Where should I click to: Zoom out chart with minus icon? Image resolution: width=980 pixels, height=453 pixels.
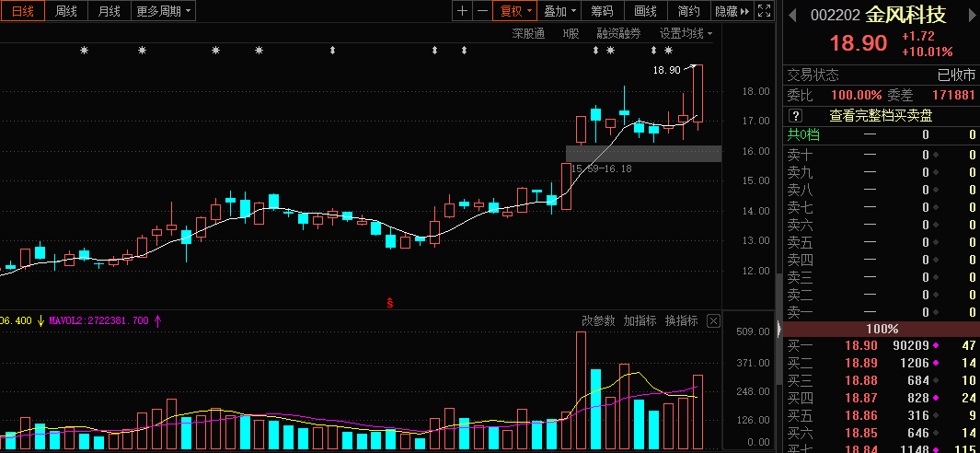(x=482, y=11)
